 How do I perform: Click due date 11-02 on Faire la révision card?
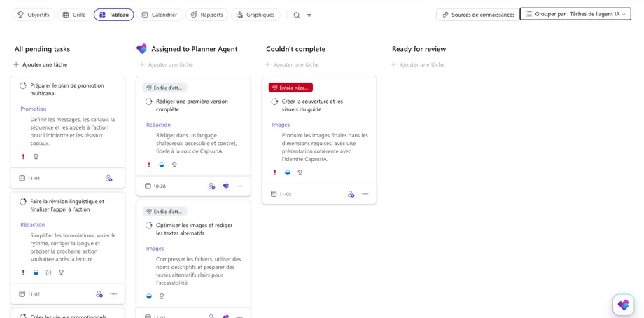[x=29, y=294]
